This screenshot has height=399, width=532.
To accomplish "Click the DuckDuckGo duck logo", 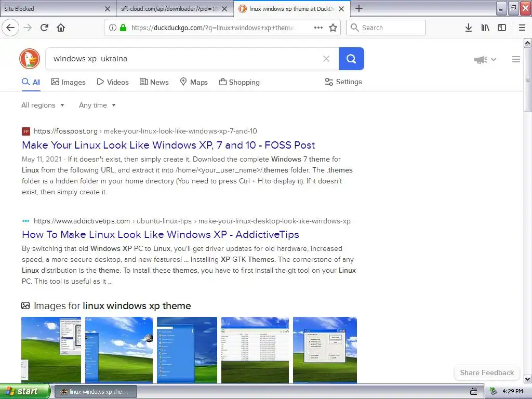I will point(30,59).
